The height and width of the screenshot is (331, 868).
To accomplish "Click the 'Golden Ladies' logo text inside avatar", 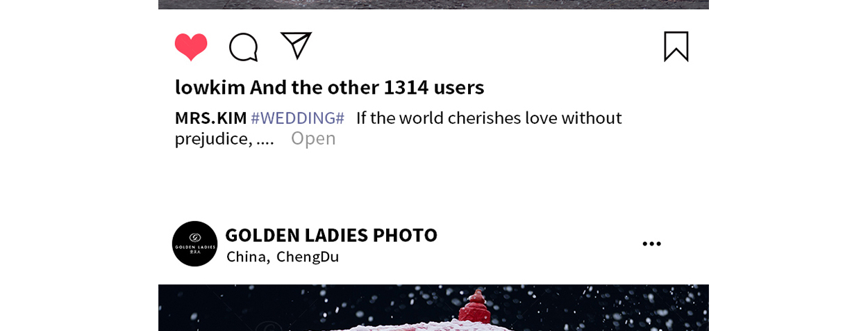I will click(x=194, y=247).
